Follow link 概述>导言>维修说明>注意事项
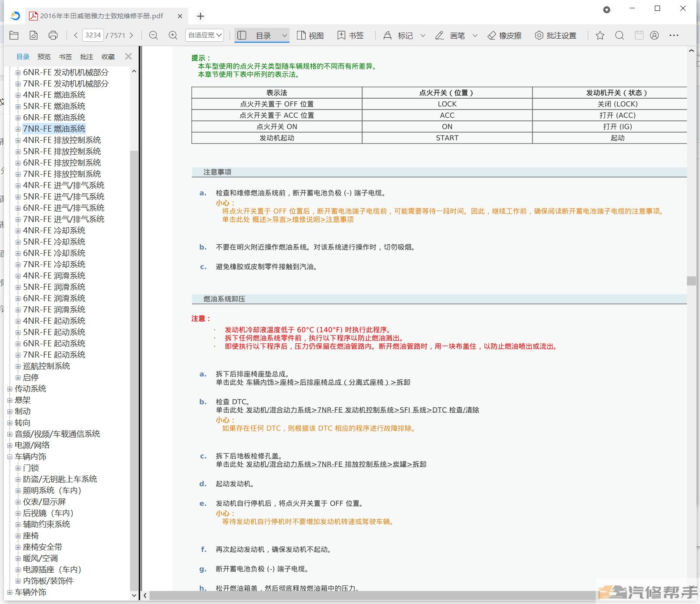Viewport: 700px width, 604px height. [303, 219]
